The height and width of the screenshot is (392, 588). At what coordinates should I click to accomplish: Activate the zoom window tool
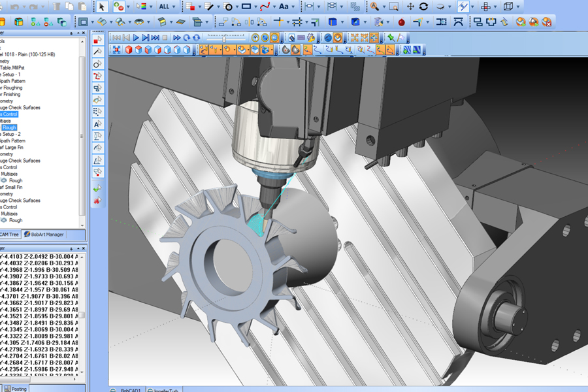[393, 7]
